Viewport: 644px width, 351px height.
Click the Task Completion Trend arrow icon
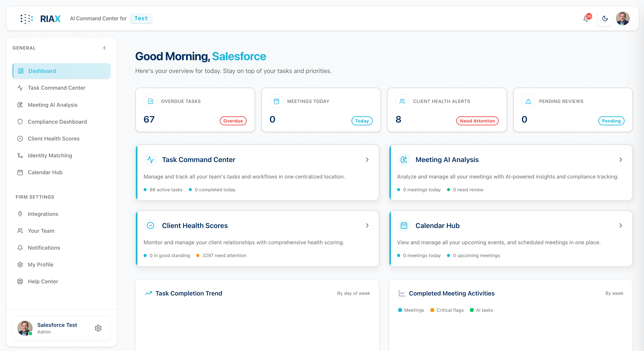[149, 293]
